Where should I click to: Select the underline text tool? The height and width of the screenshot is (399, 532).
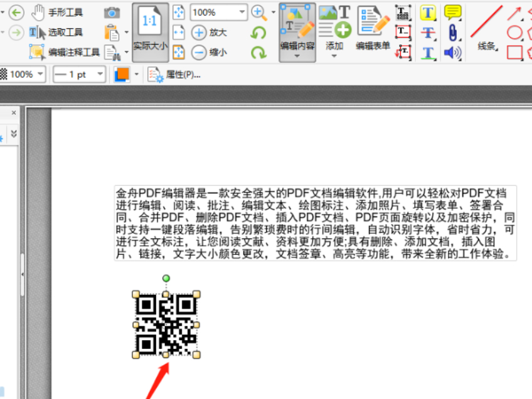428,53
